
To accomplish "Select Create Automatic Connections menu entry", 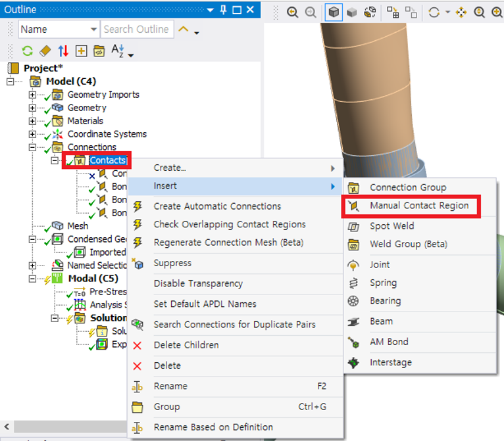I will tap(217, 206).
